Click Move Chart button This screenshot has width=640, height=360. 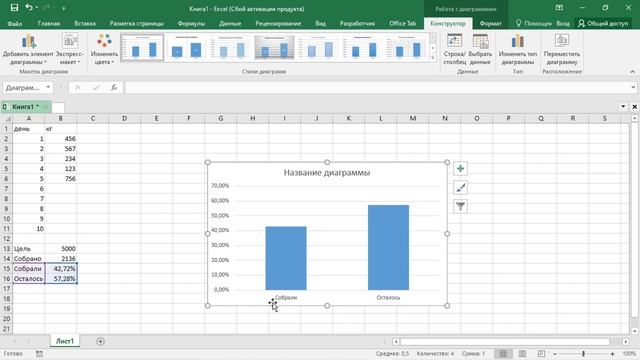562,49
